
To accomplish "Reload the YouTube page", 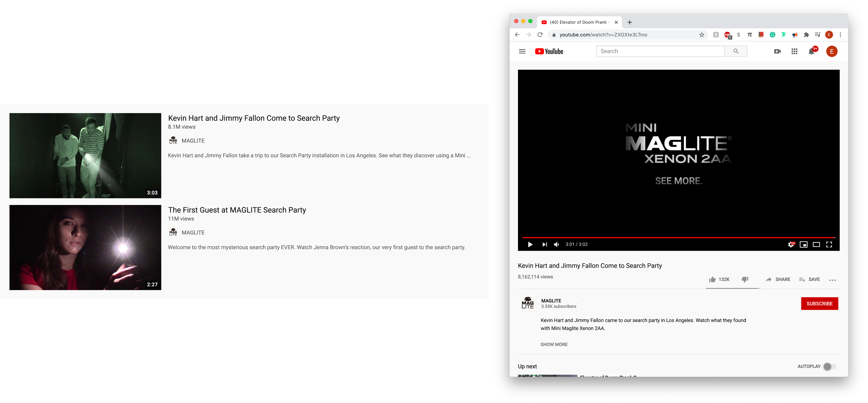I will click(540, 35).
